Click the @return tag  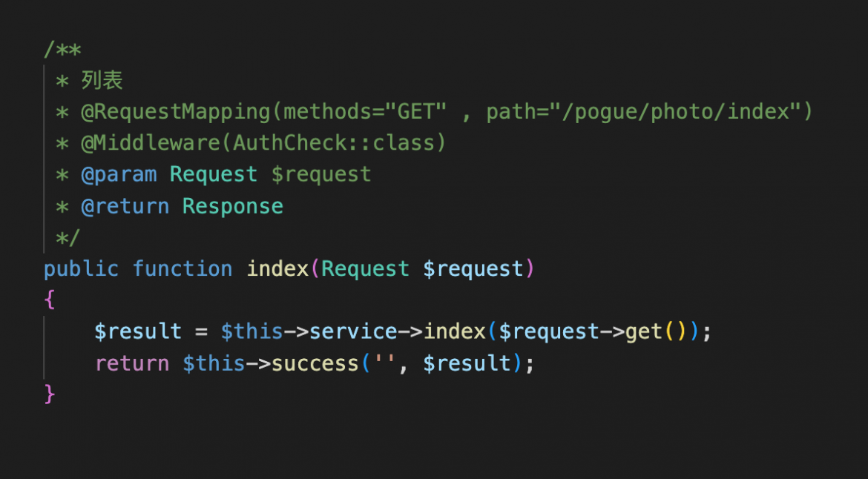(x=125, y=206)
